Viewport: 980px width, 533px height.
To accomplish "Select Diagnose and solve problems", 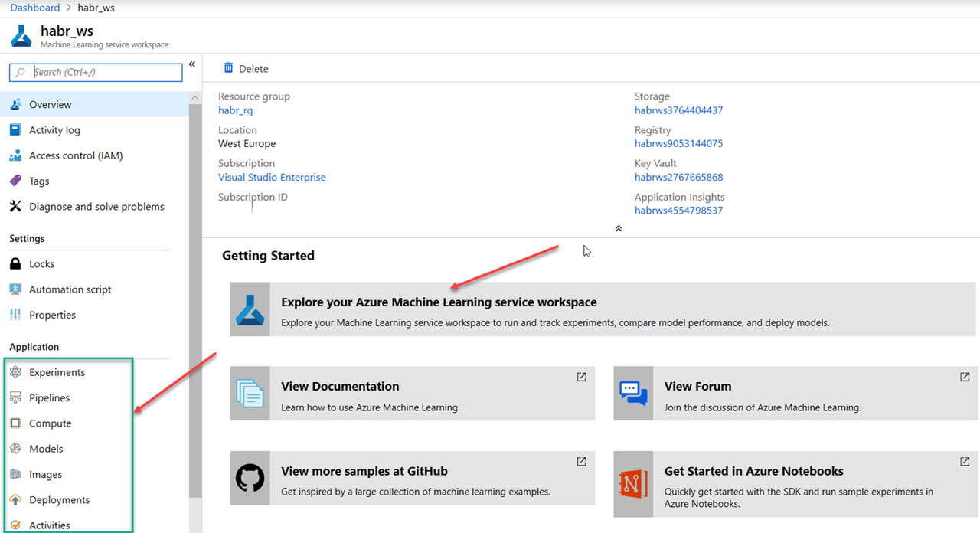I will click(x=15, y=206).
